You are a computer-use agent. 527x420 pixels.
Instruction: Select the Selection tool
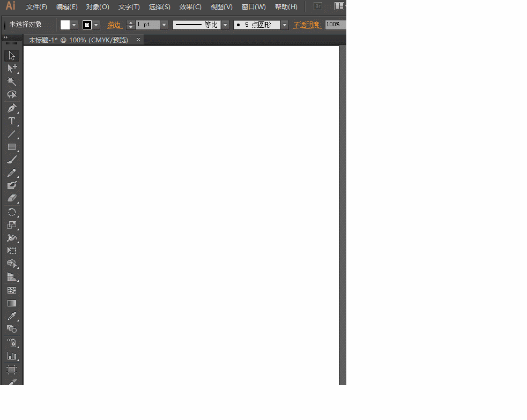pyautogui.click(x=12, y=55)
